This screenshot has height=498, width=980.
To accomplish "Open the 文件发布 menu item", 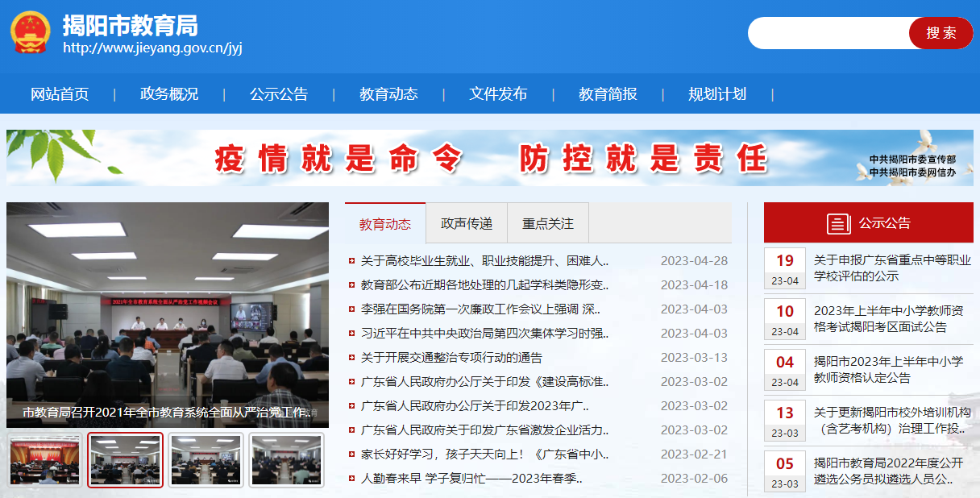I will point(498,94).
